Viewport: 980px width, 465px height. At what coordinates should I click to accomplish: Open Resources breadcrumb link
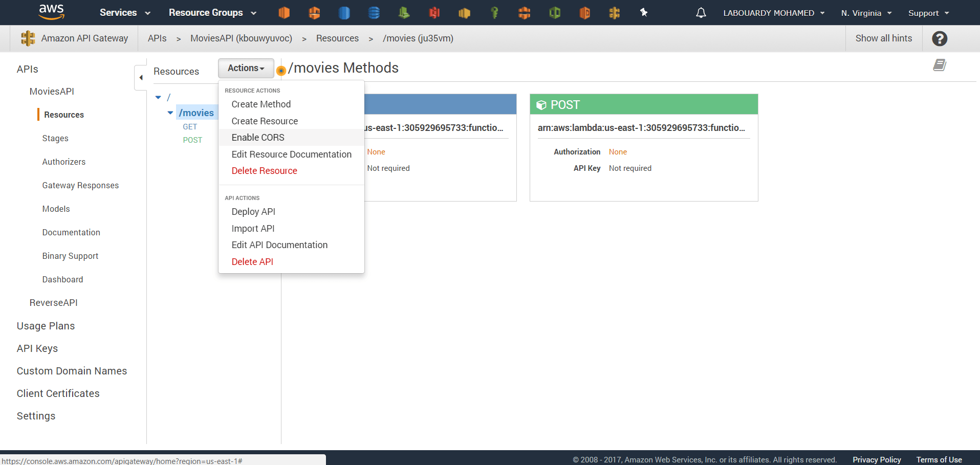337,38
